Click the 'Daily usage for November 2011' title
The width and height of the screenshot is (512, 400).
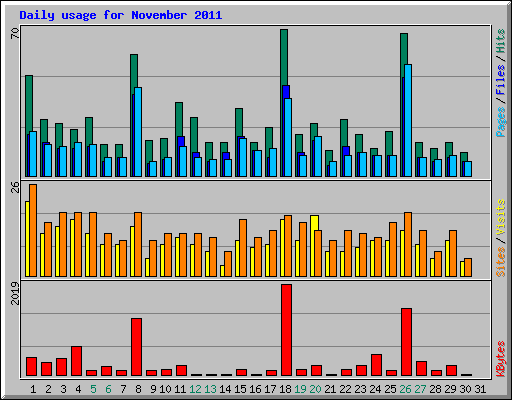click(121, 15)
